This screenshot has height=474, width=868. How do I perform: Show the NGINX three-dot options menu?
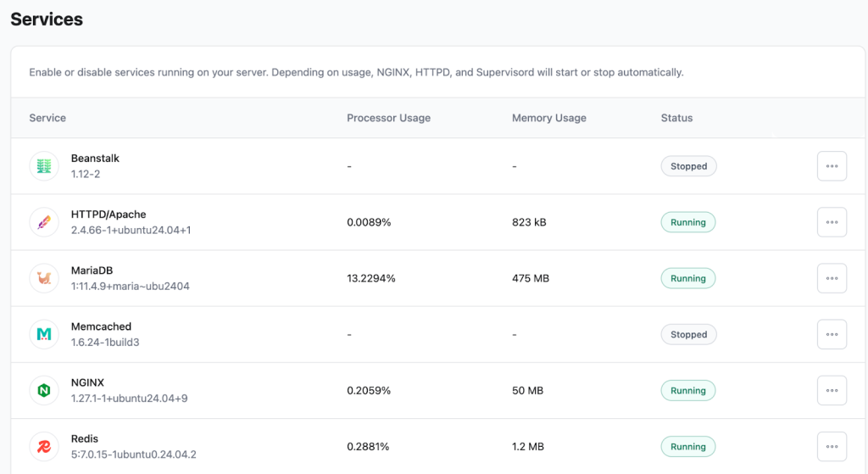(831, 390)
